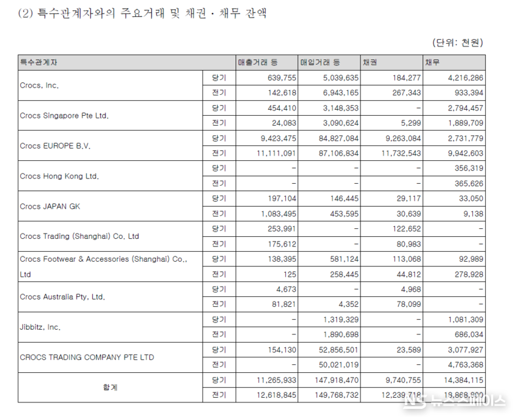Click the Crocs Singapore Pte Ltd. cell

64,116
